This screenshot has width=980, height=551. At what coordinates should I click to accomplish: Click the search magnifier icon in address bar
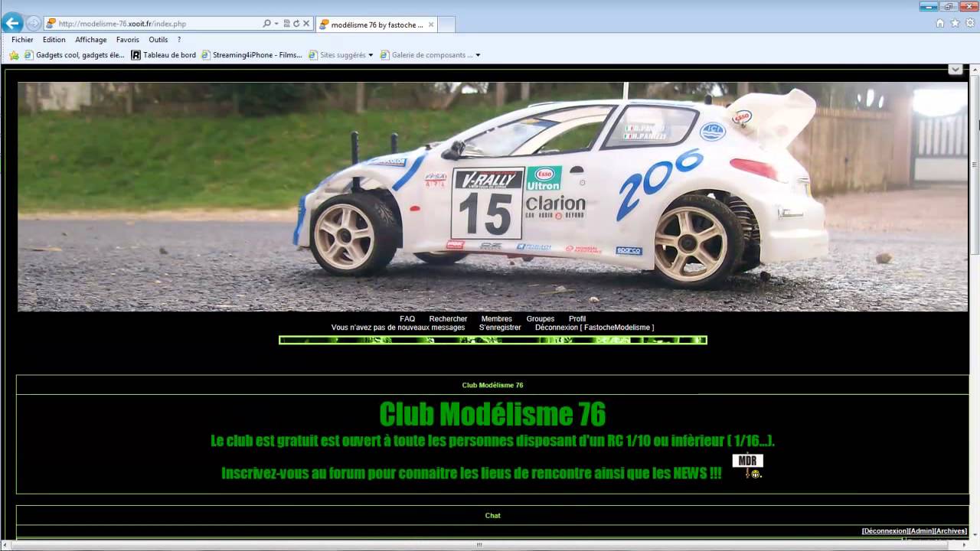click(x=266, y=24)
